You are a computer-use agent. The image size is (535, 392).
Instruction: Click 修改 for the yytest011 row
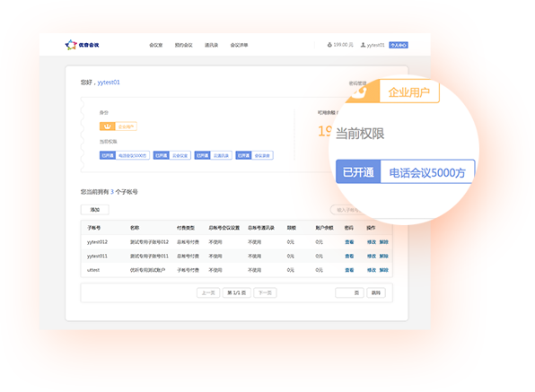(x=372, y=256)
